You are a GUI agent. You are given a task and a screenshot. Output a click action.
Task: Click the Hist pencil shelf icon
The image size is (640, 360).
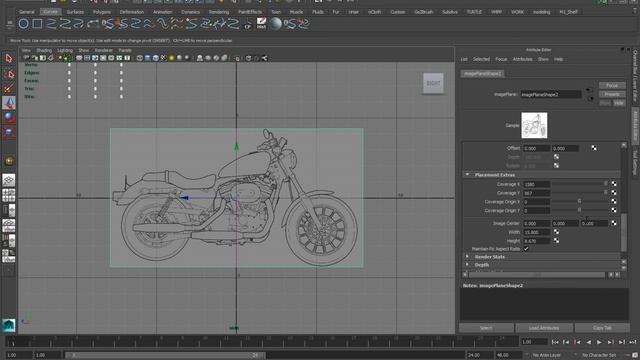click(261, 23)
